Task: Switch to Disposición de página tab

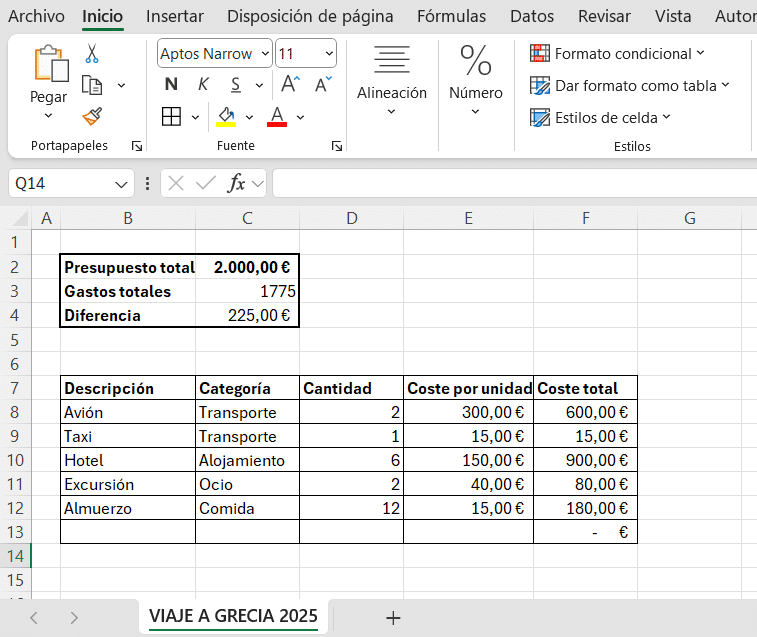Action: point(310,16)
